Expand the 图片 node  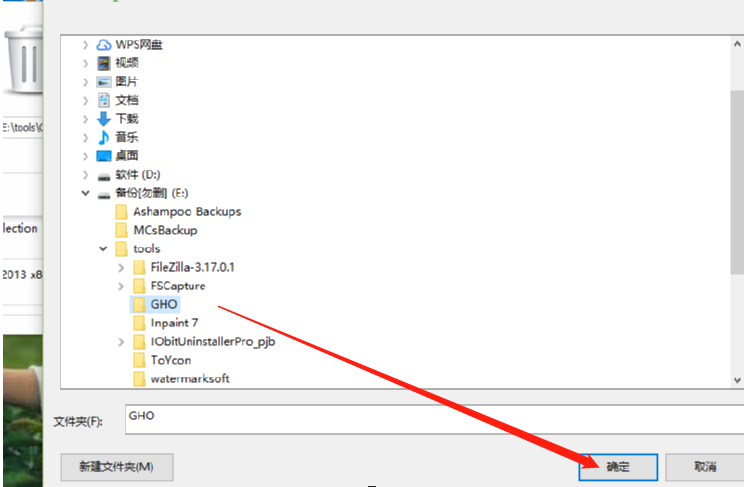click(85, 82)
